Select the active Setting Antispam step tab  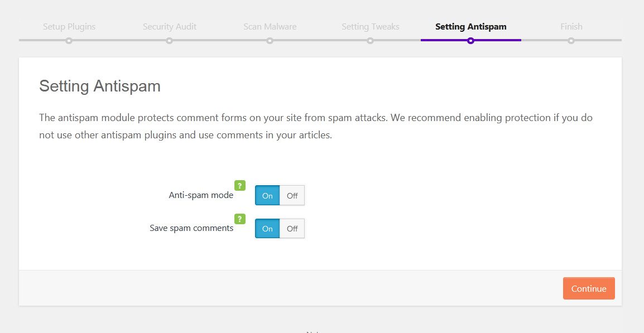(471, 27)
